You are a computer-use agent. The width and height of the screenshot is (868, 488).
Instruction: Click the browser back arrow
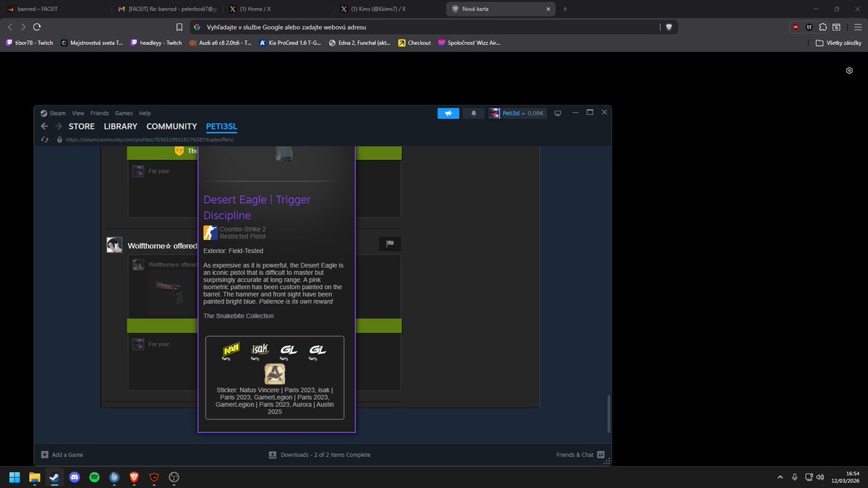click(10, 27)
